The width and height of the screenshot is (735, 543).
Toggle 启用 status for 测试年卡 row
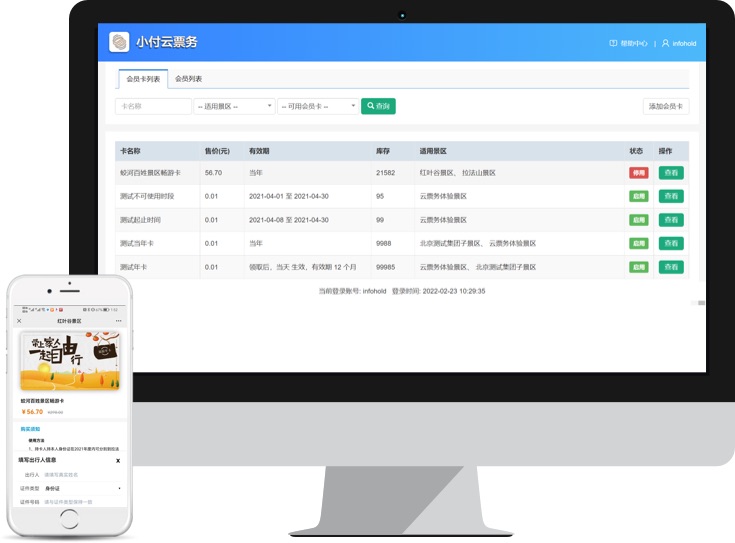pyautogui.click(x=638, y=267)
